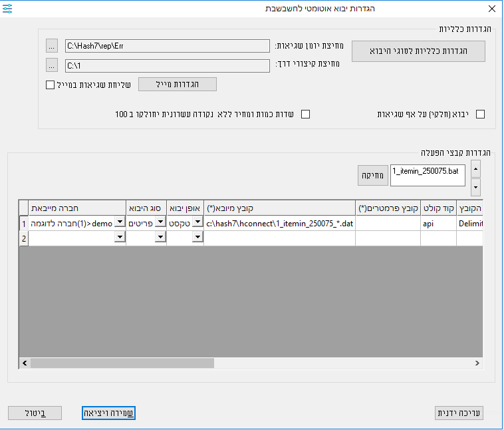
Task: Select the Delimit cell in row 1
Action: coord(469,224)
